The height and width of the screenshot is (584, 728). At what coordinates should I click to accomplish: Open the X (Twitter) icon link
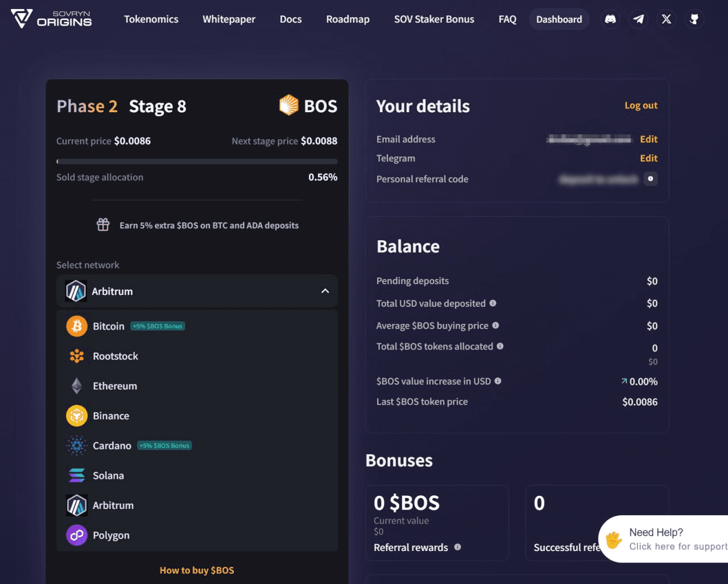pos(666,19)
